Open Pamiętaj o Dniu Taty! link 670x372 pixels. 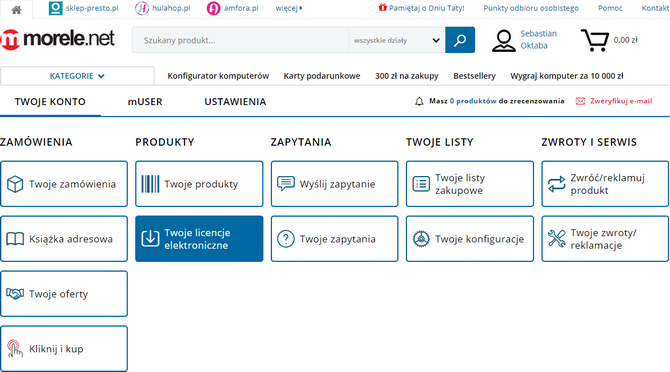(x=426, y=8)
